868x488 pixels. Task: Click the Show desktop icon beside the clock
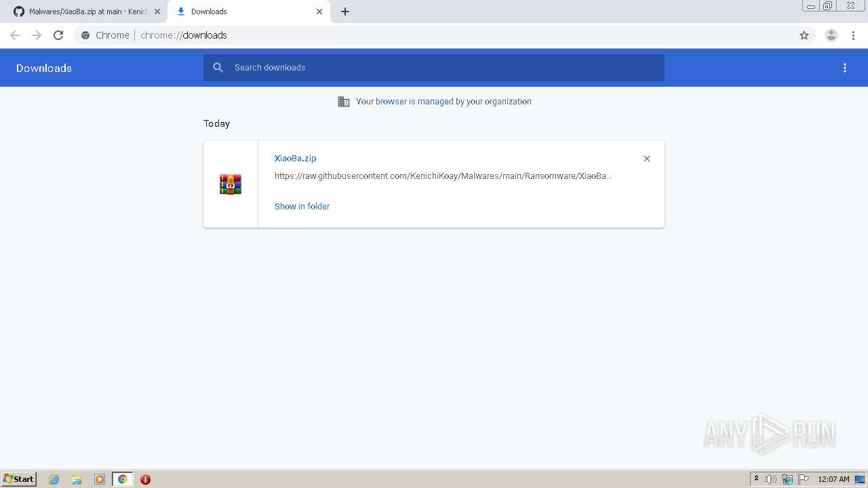[861, 479]
